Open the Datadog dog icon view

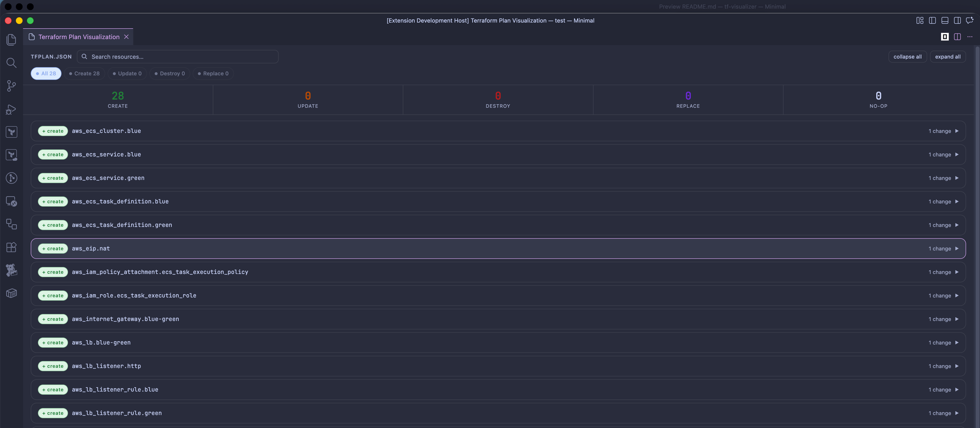tap(12, 270)
